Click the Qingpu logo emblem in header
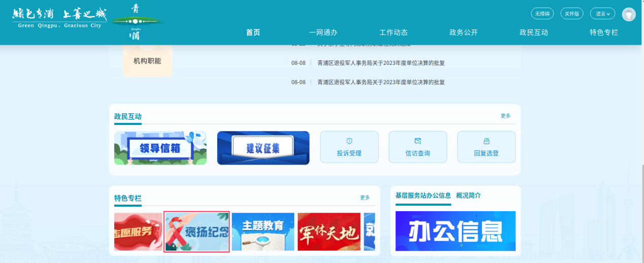The width and height of the screenshot is (644, 263). (x=135, y=22)
